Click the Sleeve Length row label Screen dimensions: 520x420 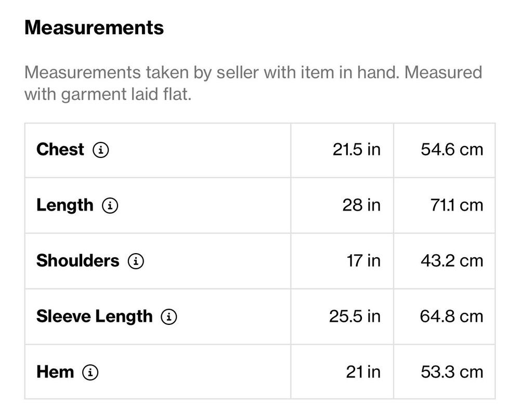(94, 316)
